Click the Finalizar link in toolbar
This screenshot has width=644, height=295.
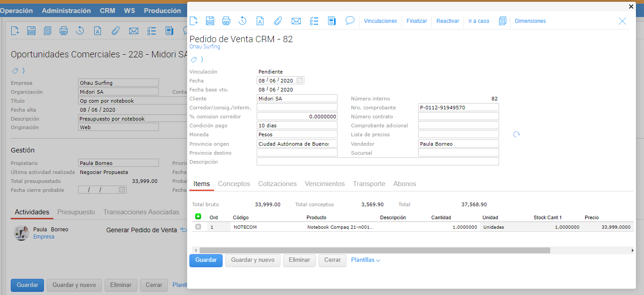coord(416,21)
